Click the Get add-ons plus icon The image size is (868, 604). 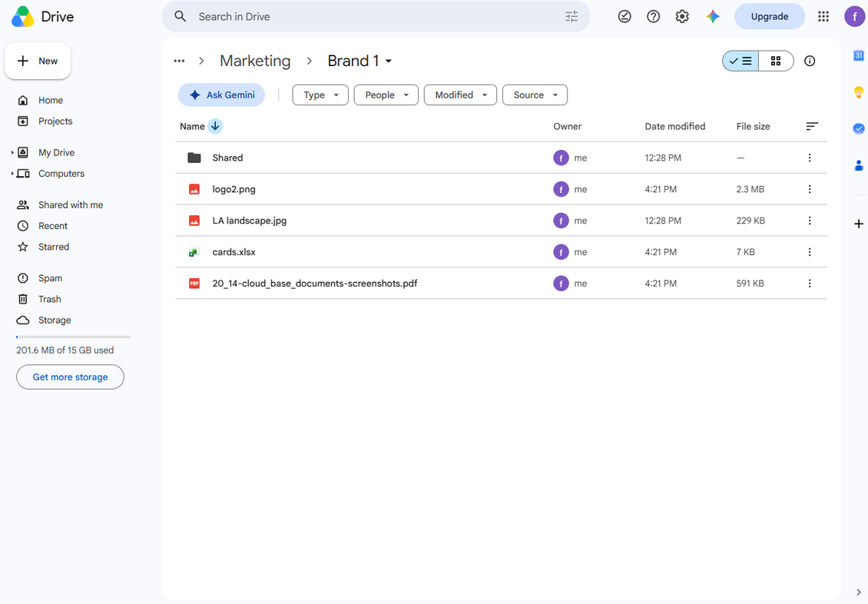(x=859, y=224)
